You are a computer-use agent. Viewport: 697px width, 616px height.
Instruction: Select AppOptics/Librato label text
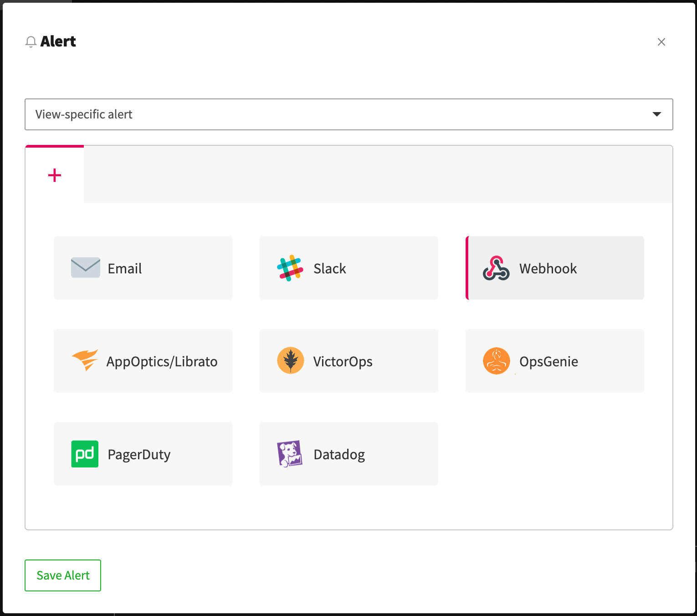coord(162,361)
